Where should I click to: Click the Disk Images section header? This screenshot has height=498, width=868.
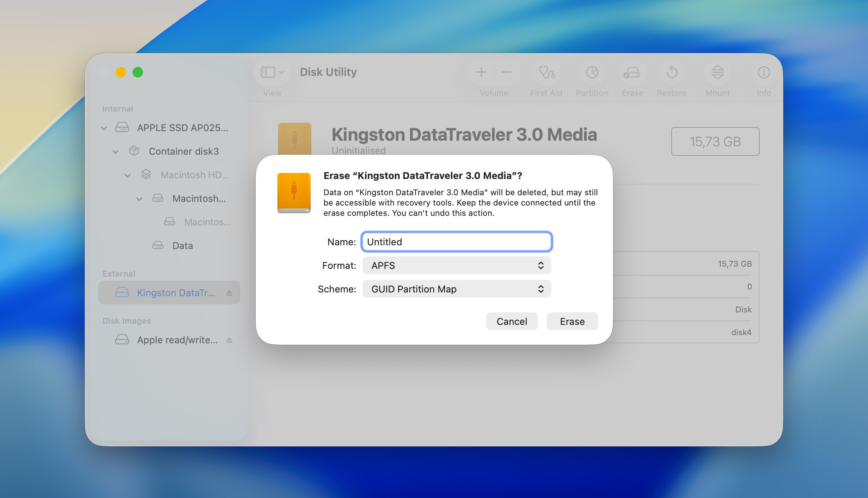[x=126, y=321]
